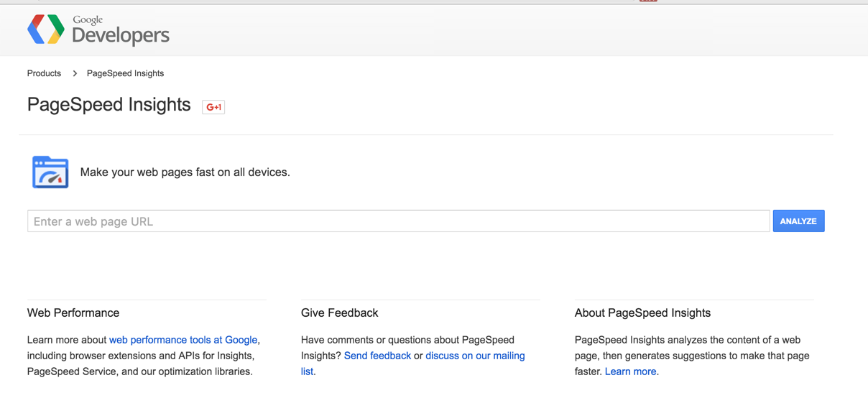The image size is (868, 393).
Task: Click the breadcrumb chevron separator
Action: point(75,73)
